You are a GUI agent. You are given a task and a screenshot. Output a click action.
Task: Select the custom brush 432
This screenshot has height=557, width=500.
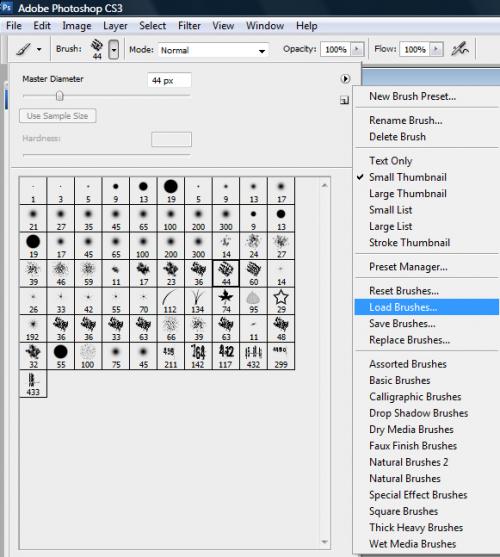click(253, 356)
